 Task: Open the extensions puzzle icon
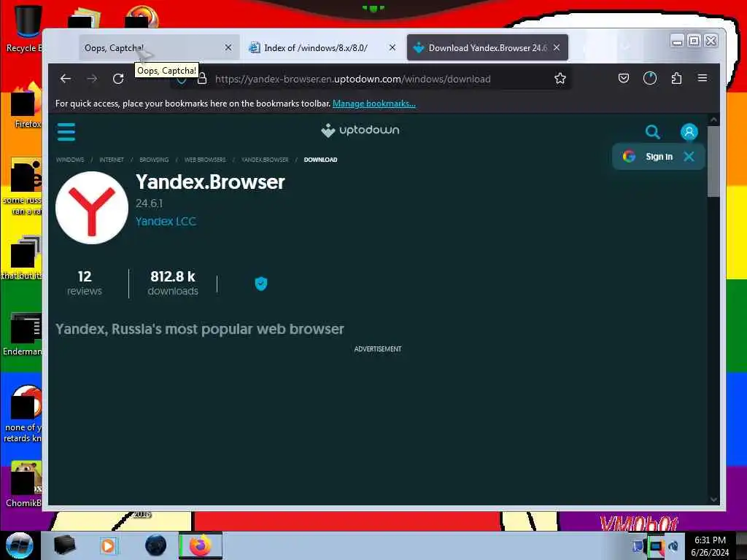[x=676, y=78]
